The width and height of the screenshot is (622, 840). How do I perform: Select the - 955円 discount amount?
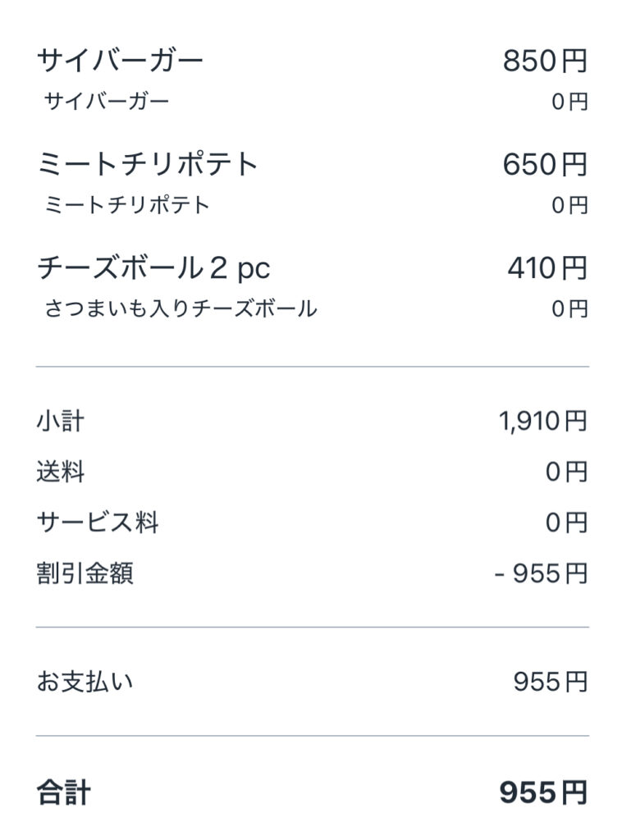pyautogui.click(x=542, y=573)
